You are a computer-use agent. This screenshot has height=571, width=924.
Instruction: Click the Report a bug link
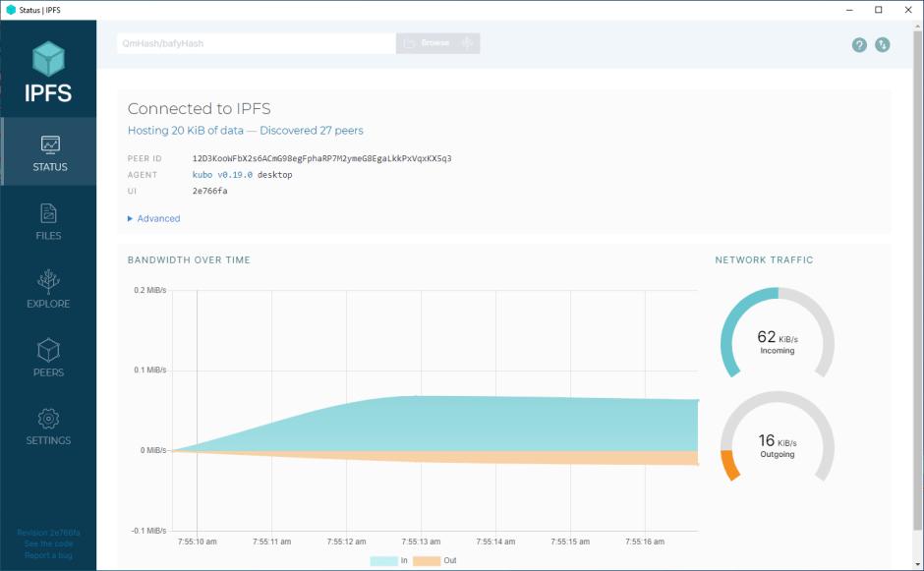tap(48, 555)
